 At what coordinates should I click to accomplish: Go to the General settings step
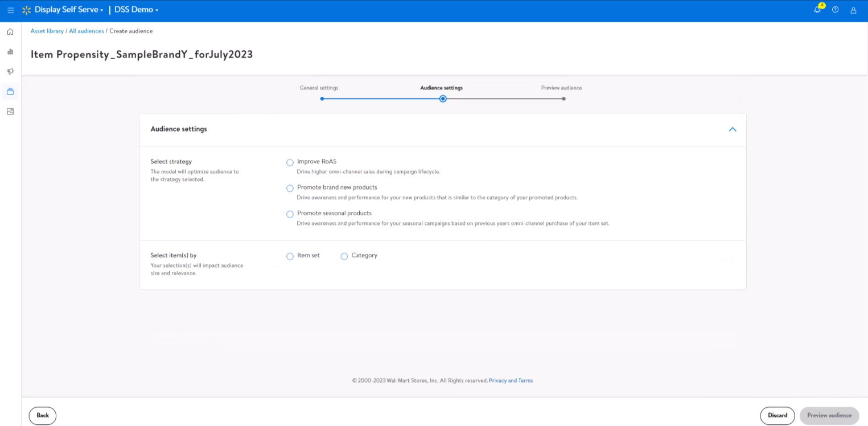pos(322,99)
